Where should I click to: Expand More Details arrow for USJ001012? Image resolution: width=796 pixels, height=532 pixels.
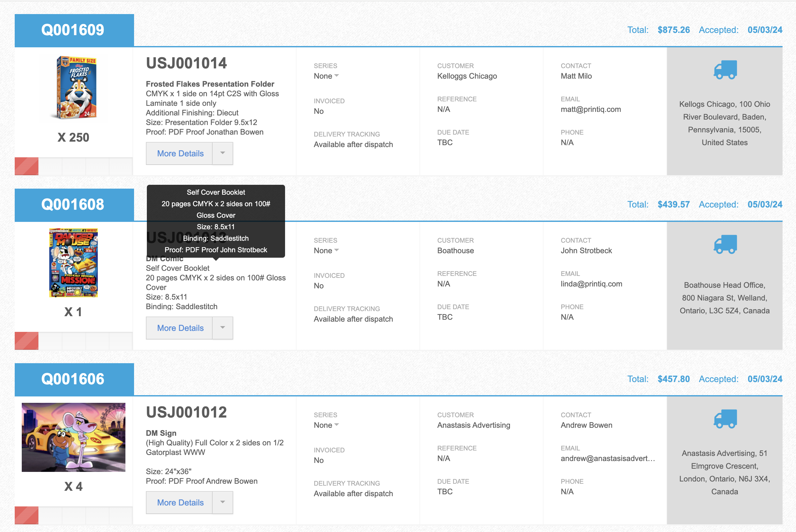223,503
